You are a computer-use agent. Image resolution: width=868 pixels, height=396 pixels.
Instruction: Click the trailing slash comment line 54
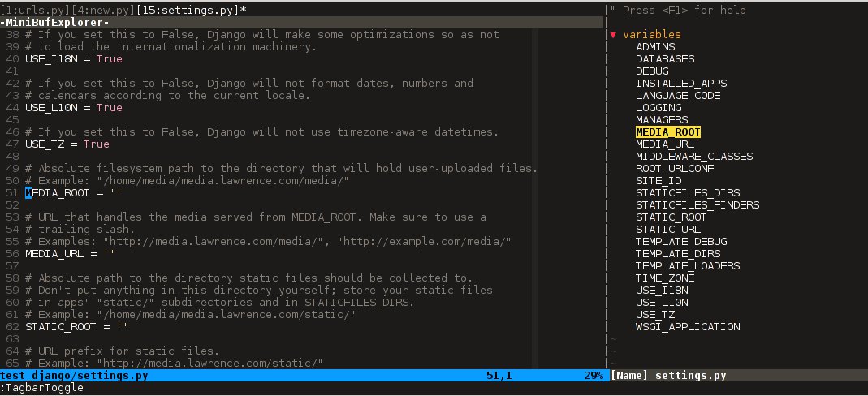pos(80,230)
